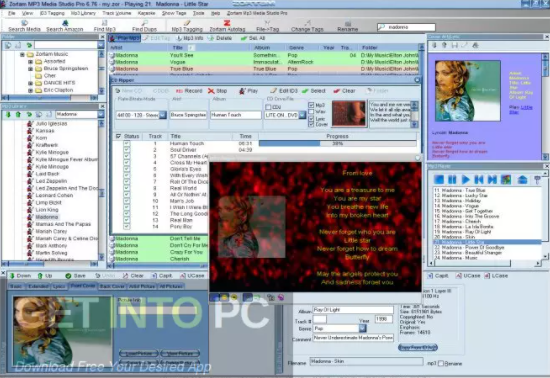The width and height of the screenshot is (550, 378).
Task: Open the bitrate mode dropdown
Action: point(163,115)
